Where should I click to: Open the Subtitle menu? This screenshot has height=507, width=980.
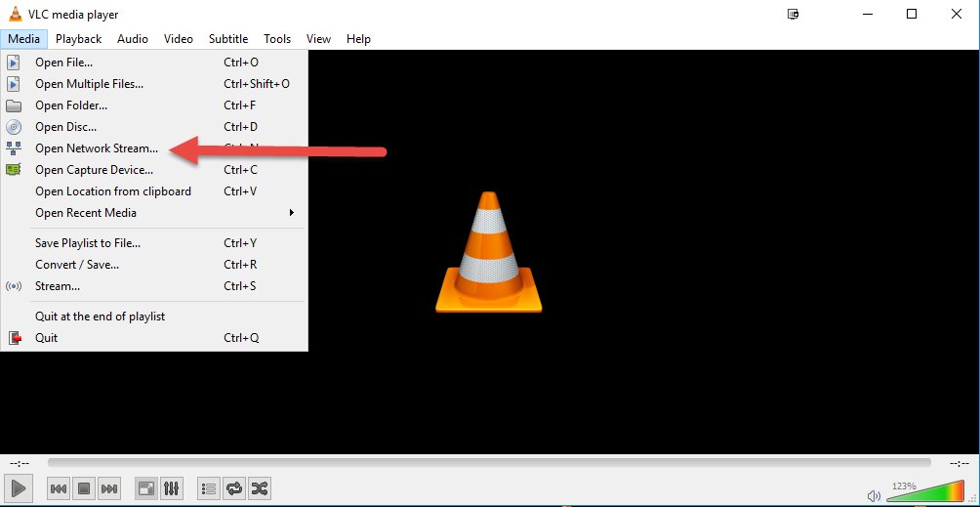coord(228,39)
